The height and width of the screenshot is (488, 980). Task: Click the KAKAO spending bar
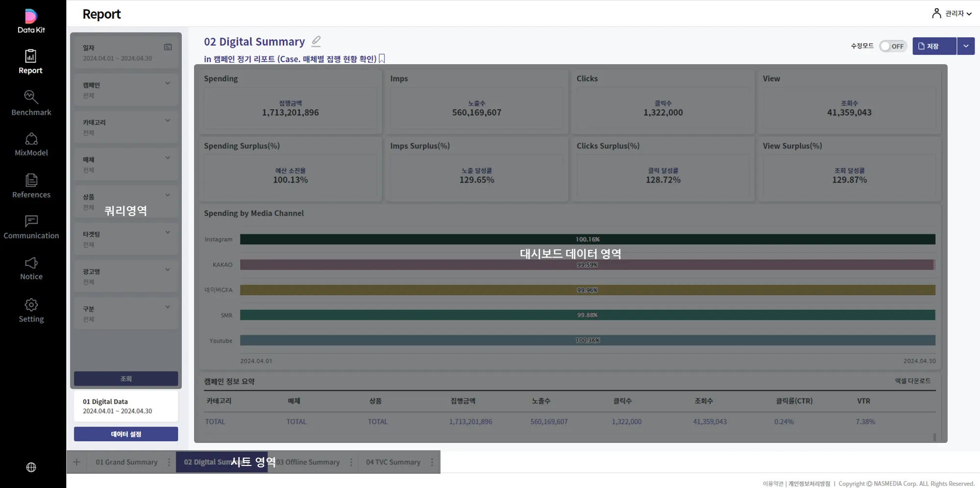(587, 265)
